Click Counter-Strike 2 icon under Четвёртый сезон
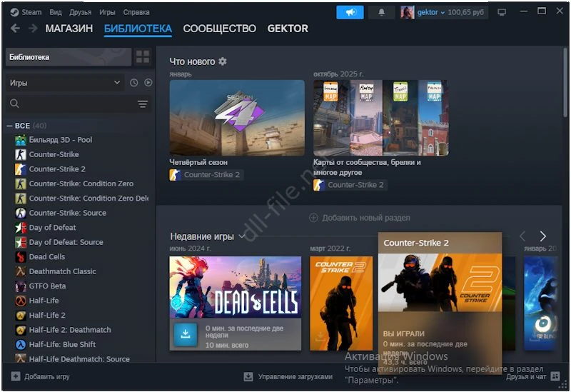The width and height of the screenshot is (571, 392). pyautogui.click(x=175, y=175)
